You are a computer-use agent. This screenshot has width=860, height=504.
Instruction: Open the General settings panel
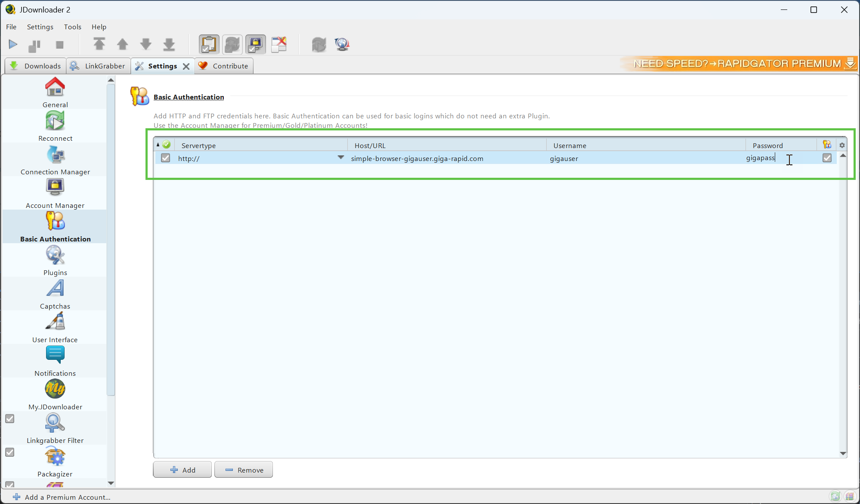click(x=55, y=93)
